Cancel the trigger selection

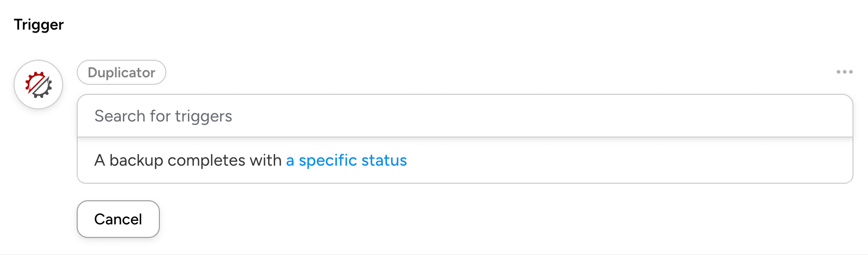click(x=118, y=219)
